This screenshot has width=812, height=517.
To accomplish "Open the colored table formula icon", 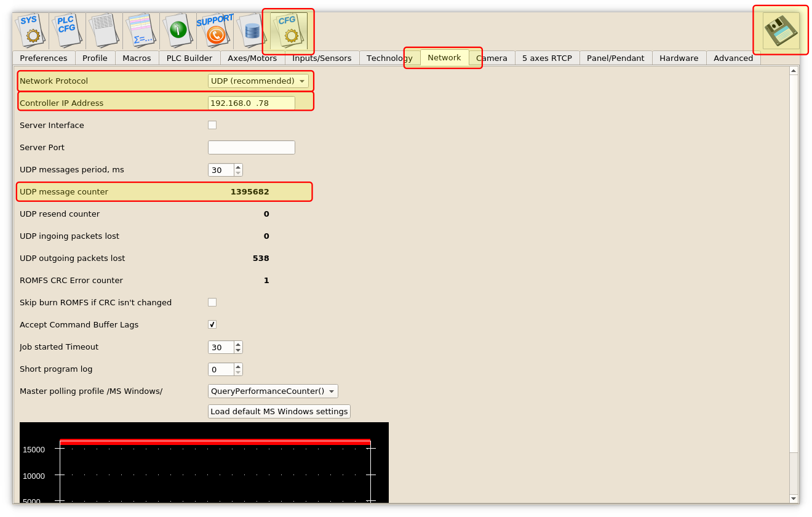I will tap(141, 30).
